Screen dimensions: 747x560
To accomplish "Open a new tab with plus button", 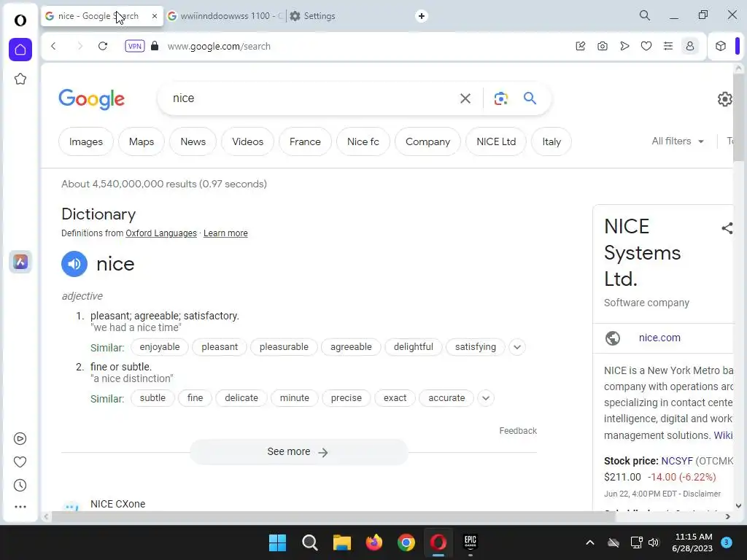I will click(421, 16).
